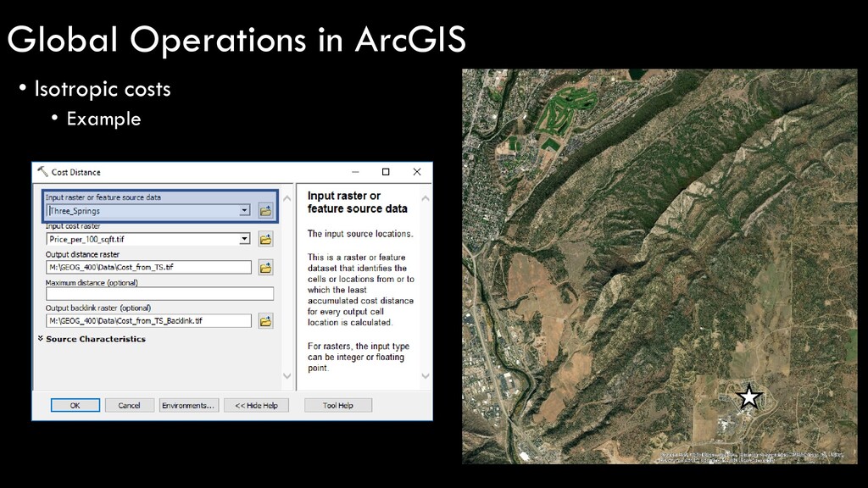Maximize the Cost Distance dialog
This screenshot has width=868, height=488.
pyautogui.click(x=386, y=172)
